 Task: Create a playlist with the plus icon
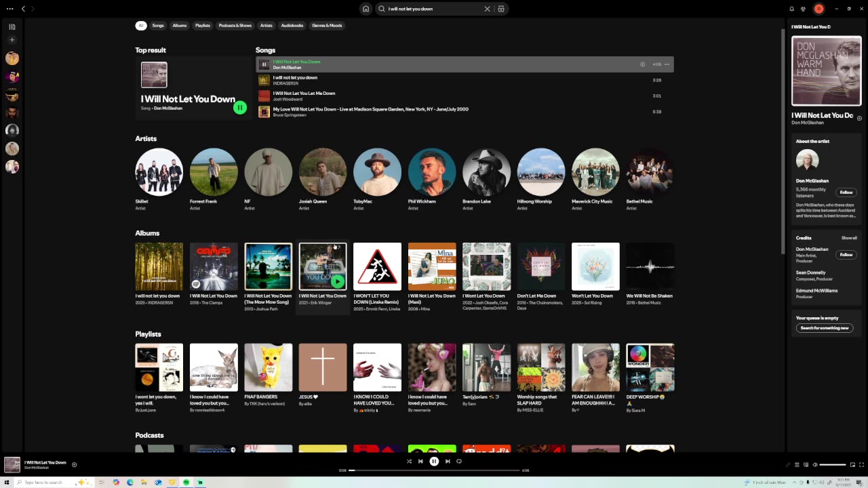pos(12,40)
